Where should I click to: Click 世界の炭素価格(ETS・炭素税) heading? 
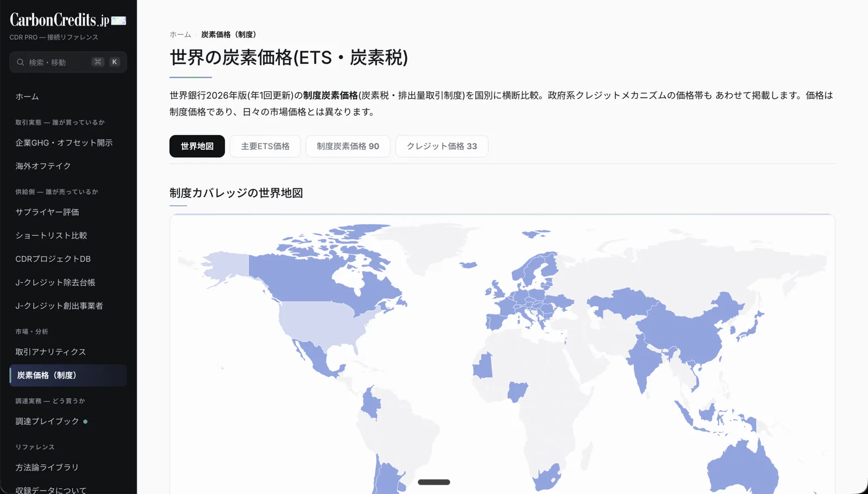point(289,58)
